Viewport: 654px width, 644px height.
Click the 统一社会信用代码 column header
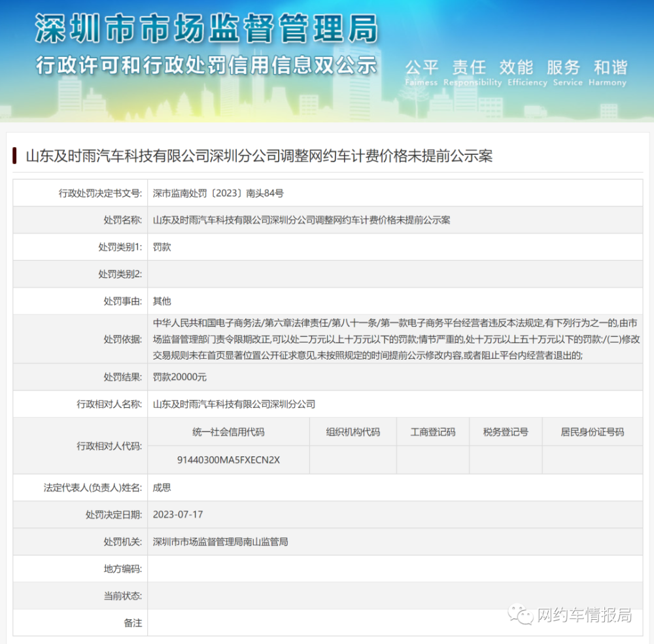click(228, 432)
